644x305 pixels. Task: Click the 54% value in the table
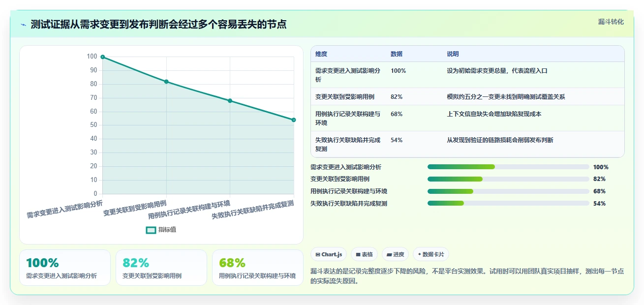pos(397,140)
